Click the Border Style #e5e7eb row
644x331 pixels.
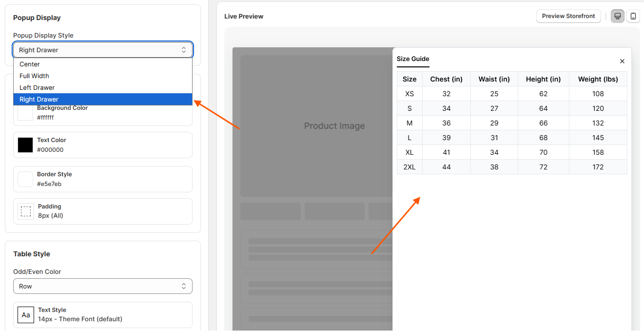103,179
